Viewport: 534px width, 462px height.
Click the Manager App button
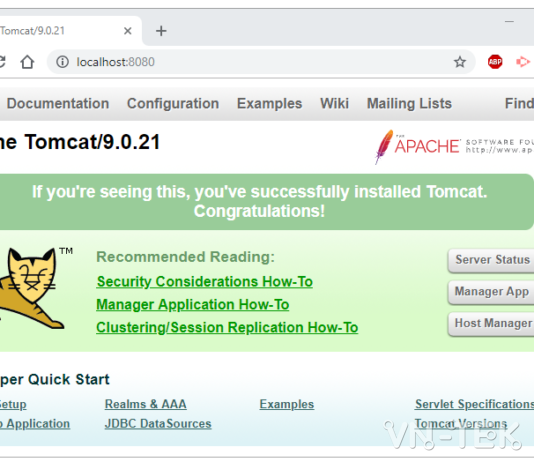[491, 292]
